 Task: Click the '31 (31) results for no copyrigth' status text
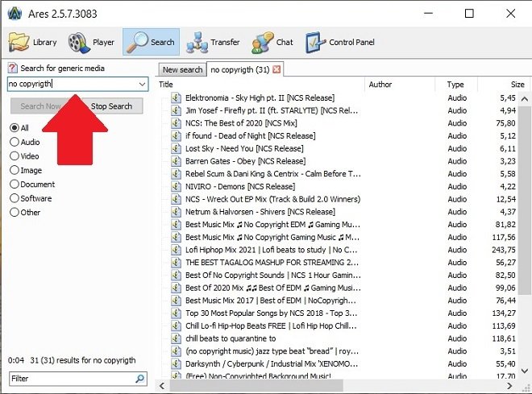[83, 360]
